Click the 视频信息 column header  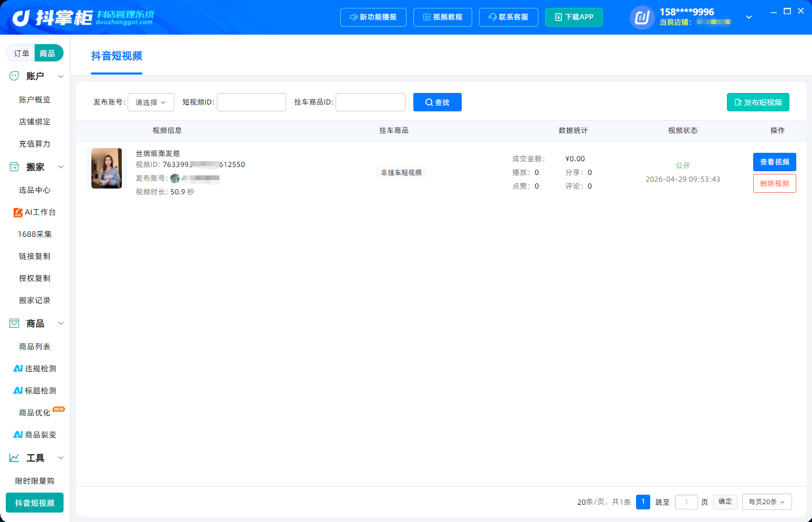click(167, 130)
